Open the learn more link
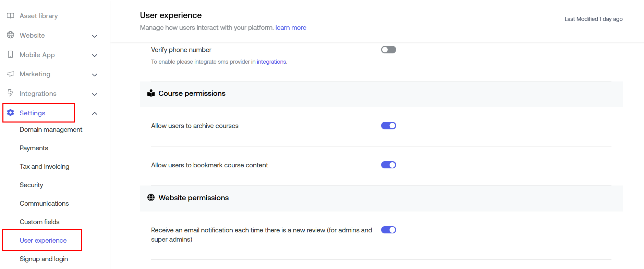The image size is (644, 269). [291, 28]
